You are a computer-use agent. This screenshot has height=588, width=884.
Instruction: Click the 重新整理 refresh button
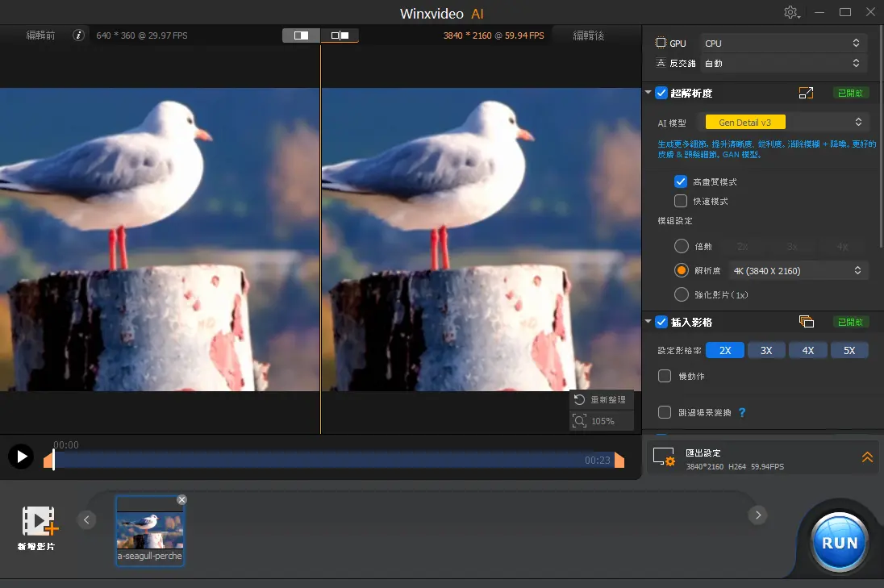coord(601,400)
